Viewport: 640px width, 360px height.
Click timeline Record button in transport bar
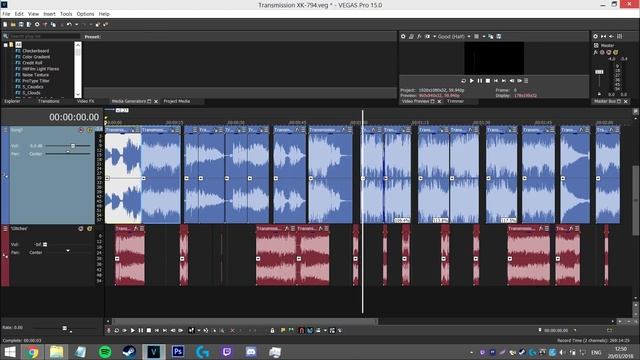tap(109, 331)
